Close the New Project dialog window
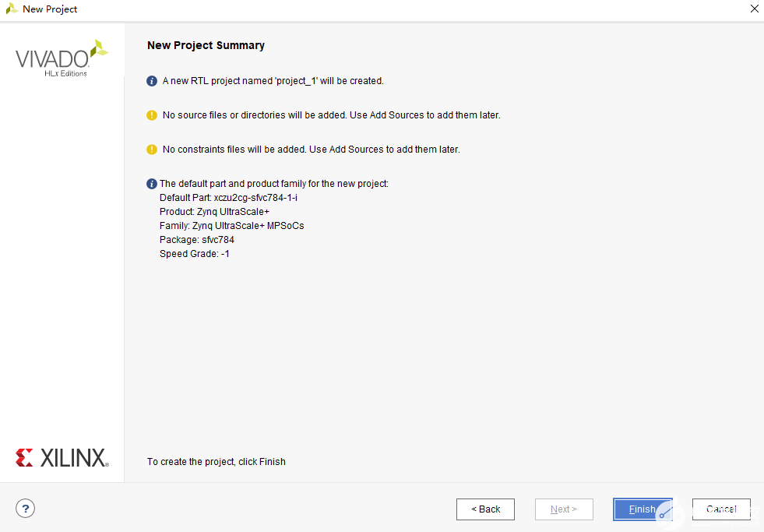 point(753,9)
